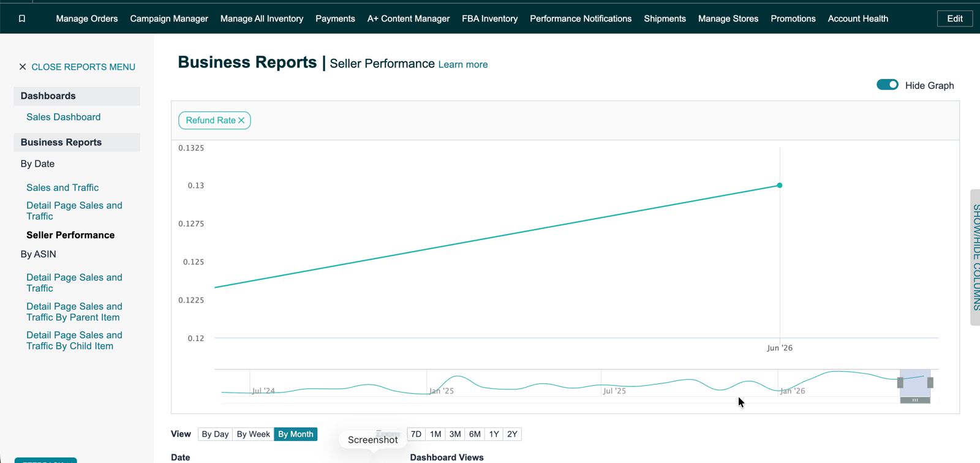Viewport: 980px width, 463px height.
Task: Select the By Month view
Action: click(296, 434)
